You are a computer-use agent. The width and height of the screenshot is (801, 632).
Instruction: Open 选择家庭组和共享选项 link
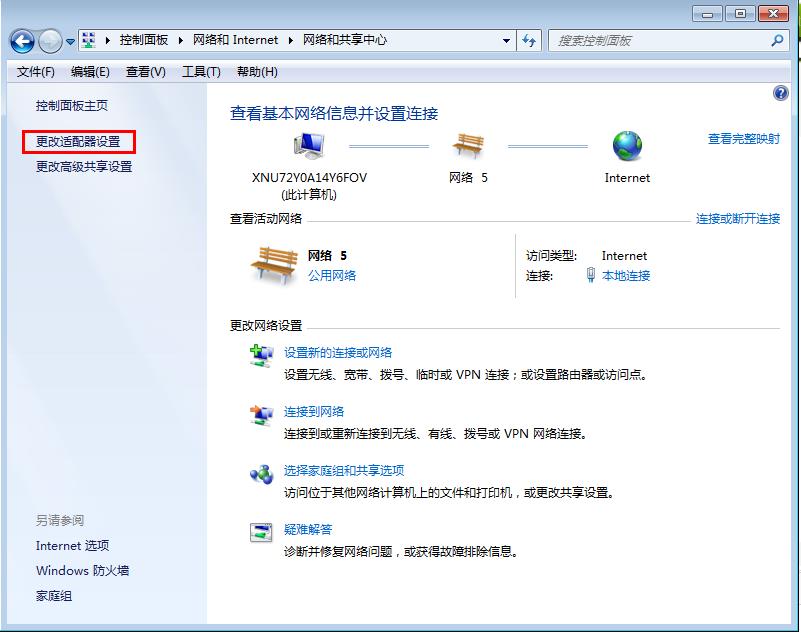click(344, 471)
